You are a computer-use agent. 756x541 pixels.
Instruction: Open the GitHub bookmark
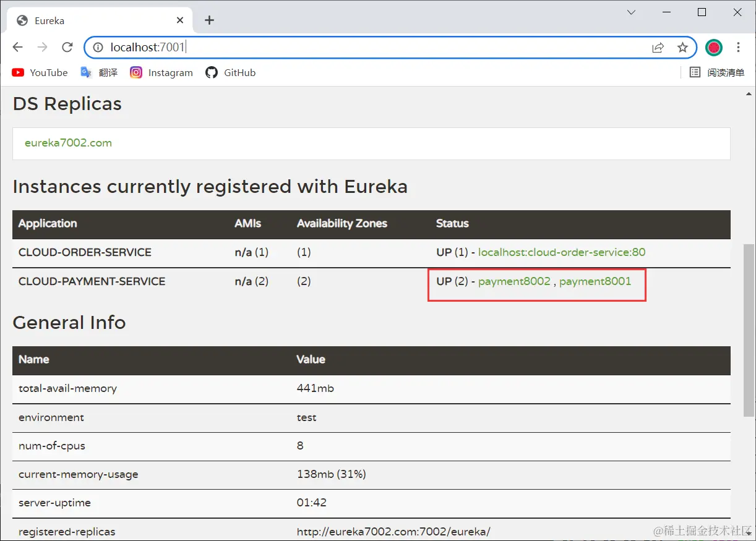[x=231, y=72]
